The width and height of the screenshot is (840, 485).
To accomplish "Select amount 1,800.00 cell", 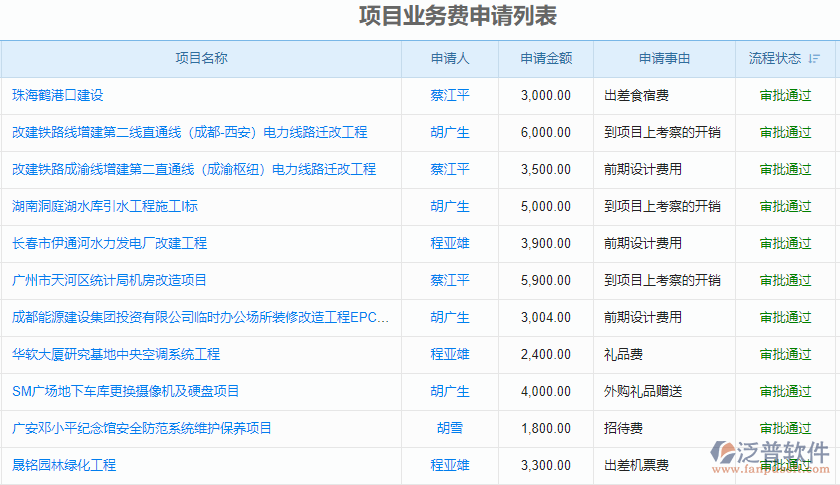I will [546, 428].
